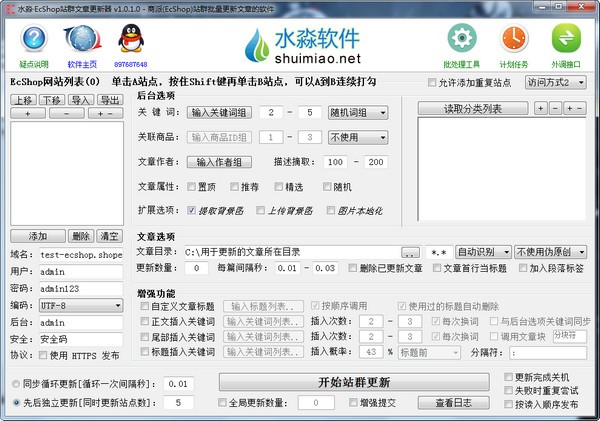Screen dimensions: 600x421
Task: Click the 文章目录 path field
Action: coord(292,252)
